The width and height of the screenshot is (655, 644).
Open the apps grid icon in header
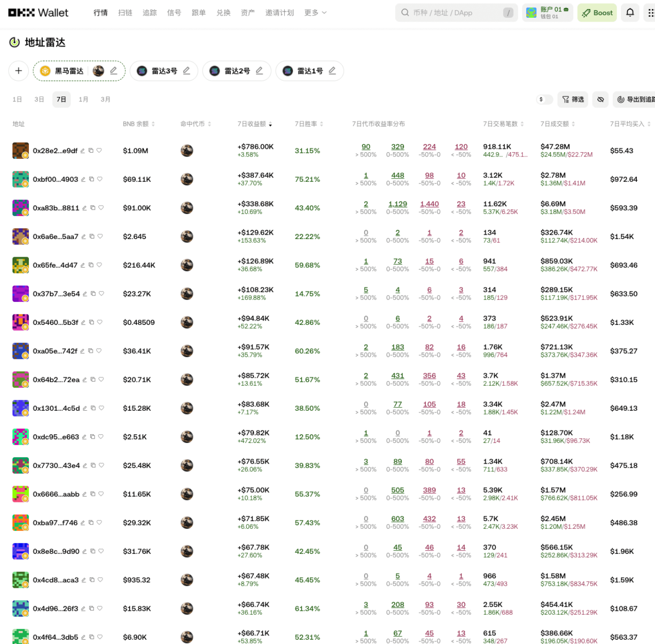651,13
